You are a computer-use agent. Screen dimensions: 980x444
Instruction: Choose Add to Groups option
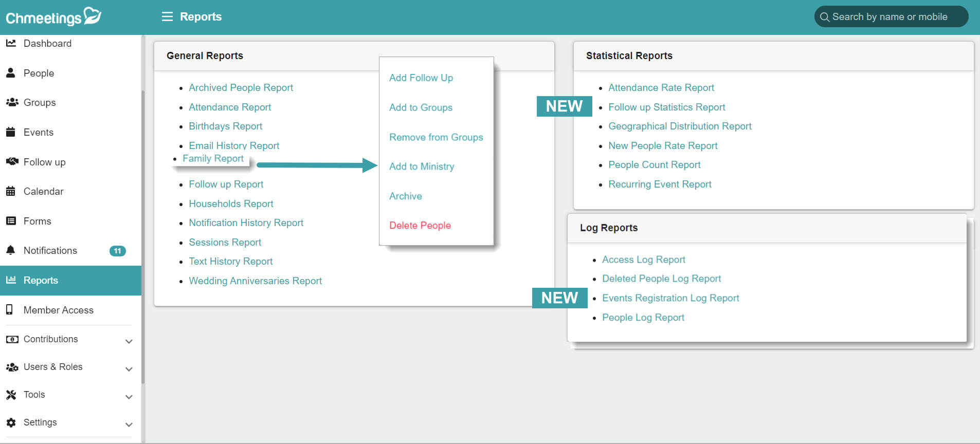click(421, 107)
